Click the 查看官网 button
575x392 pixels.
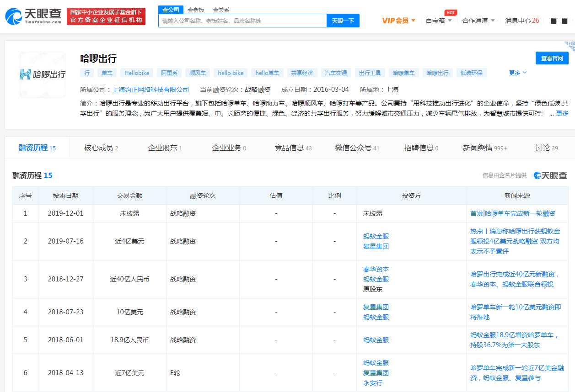coord(552,58)
